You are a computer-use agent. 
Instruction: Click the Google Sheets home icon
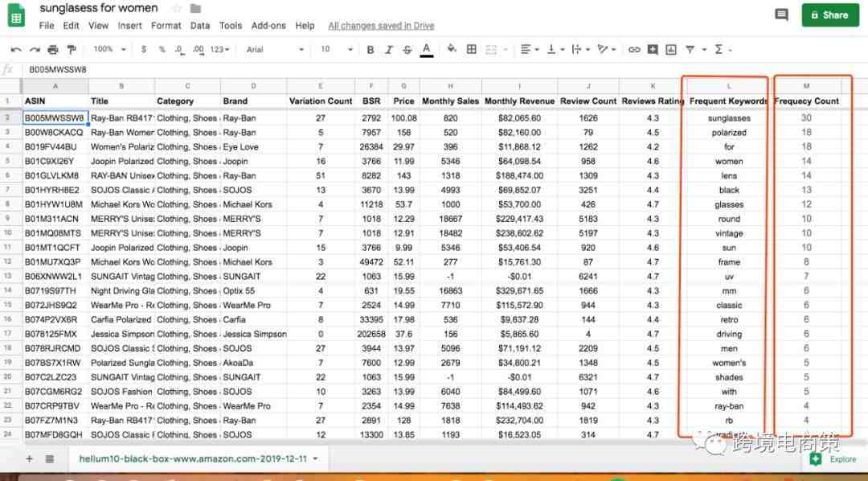[x=16, y=15]
